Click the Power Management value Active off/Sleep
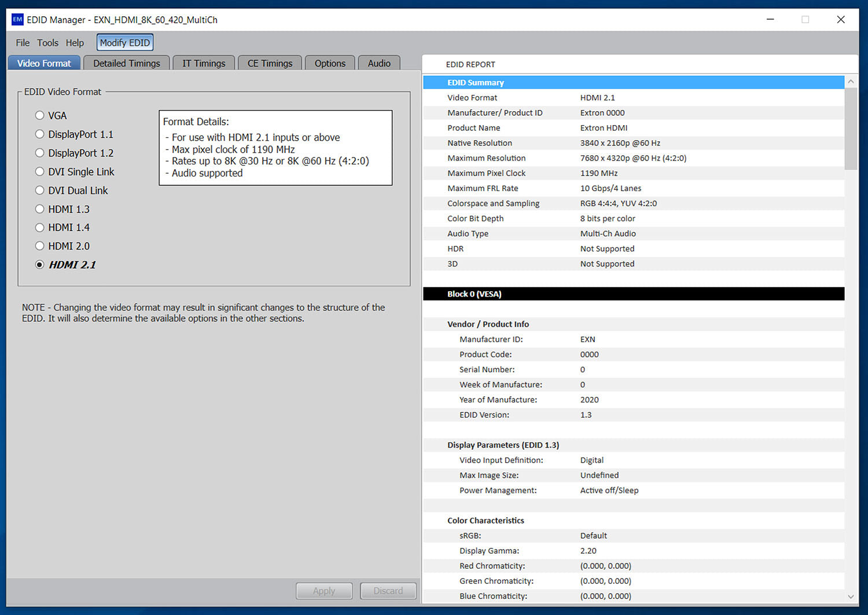The width and height of the screenshot is (868, 615). click(x=609, y=490)
